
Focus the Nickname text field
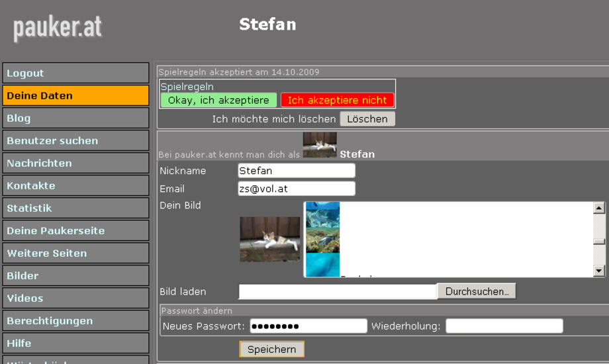coord(296,171)
